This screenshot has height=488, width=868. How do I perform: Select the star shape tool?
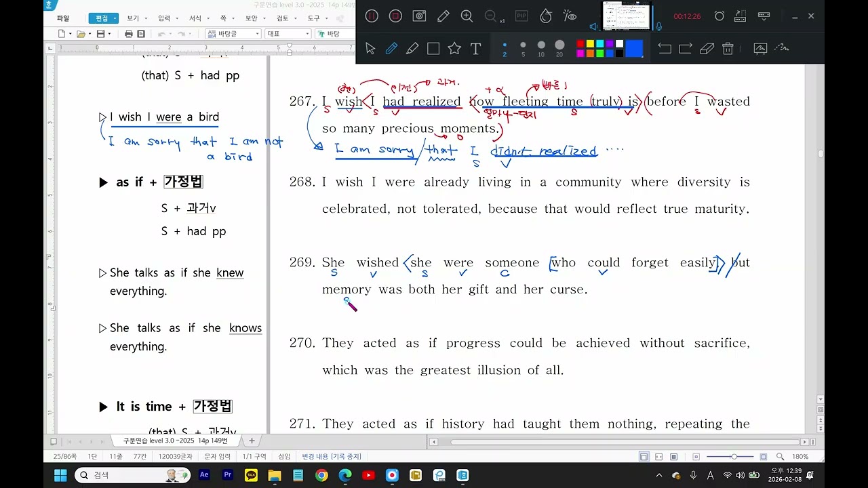tap(454, 48)
